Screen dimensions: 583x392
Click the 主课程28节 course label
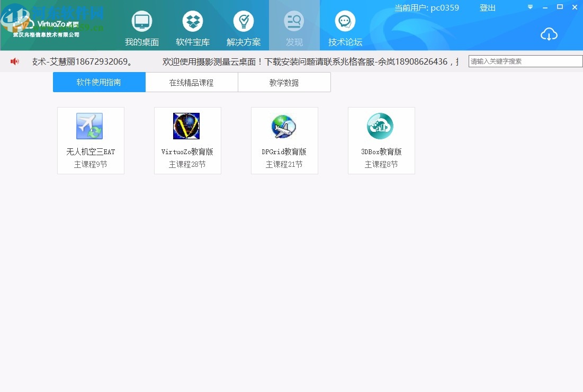click(187, 164)
